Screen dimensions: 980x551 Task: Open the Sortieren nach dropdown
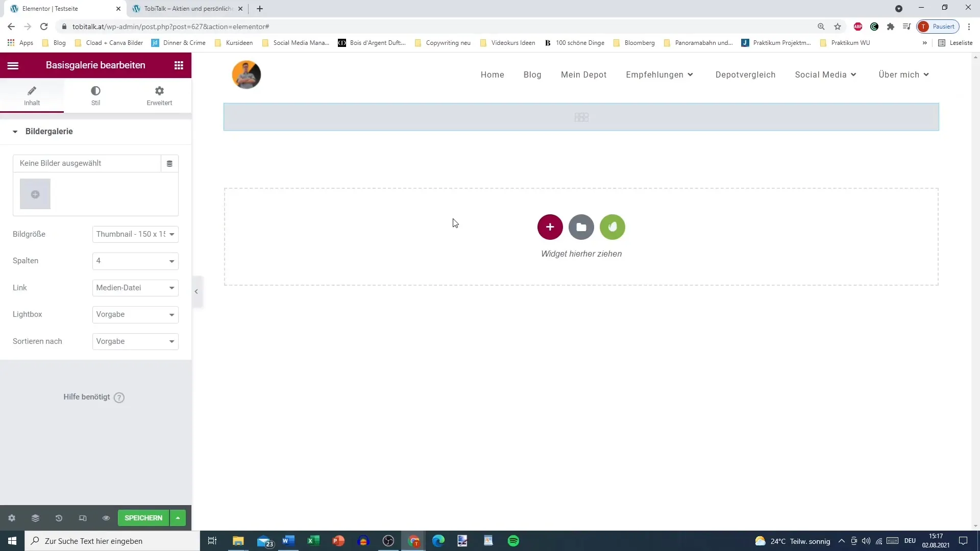pyautogui.click(x=135, y=341)
